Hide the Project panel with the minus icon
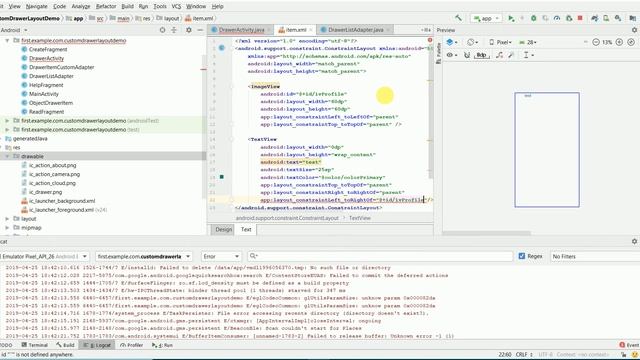This screenshot has height=360, width=640. tap(200, 30)
